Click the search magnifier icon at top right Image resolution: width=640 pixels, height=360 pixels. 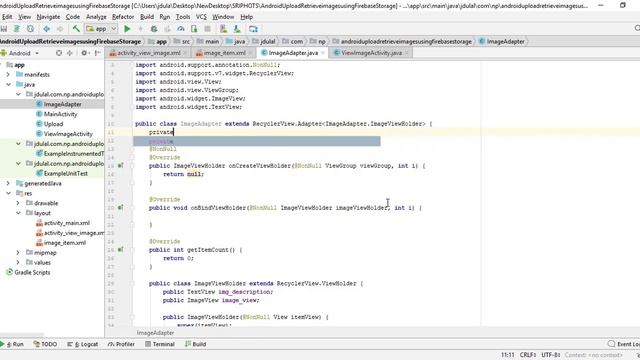637,28
